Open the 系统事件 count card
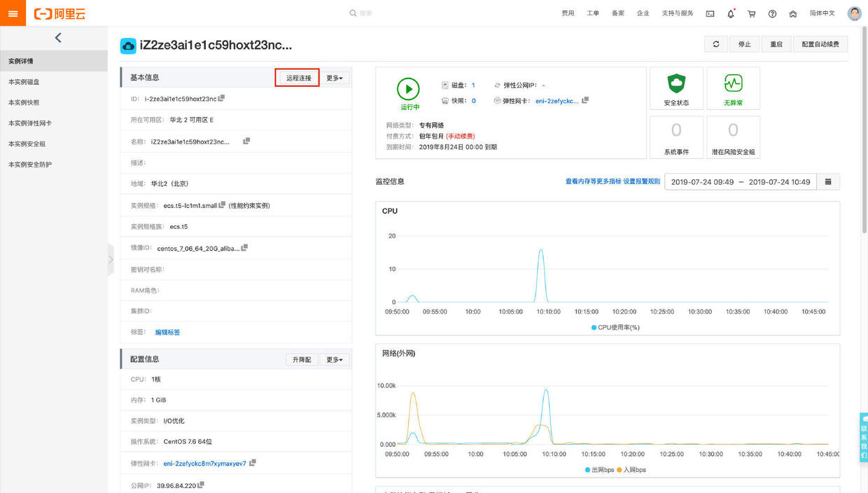Image resolution: width=868 pixels, height=493 pixels. 676,137
